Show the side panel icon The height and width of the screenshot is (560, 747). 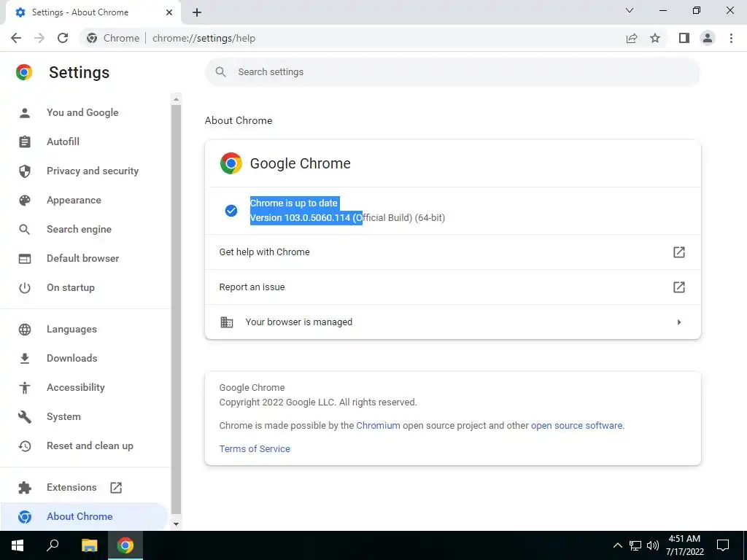coord(684,38)
